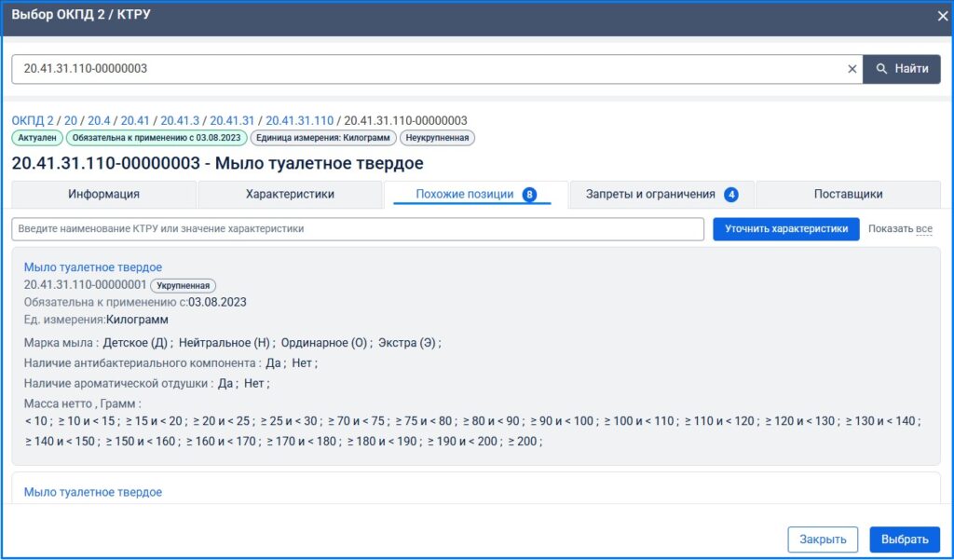Click the Найти search button
Image resolution: width=954 pixels, height=560 pixels.
[902, 69]
